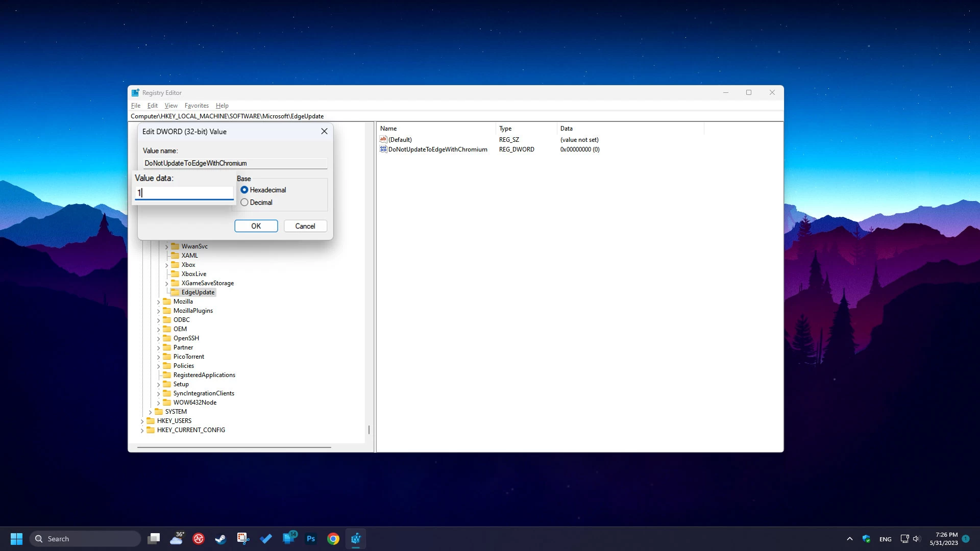Cancel the Edit DWORD dialog
The width and height of the screenshot is (980, 551).
coord(305,226)
